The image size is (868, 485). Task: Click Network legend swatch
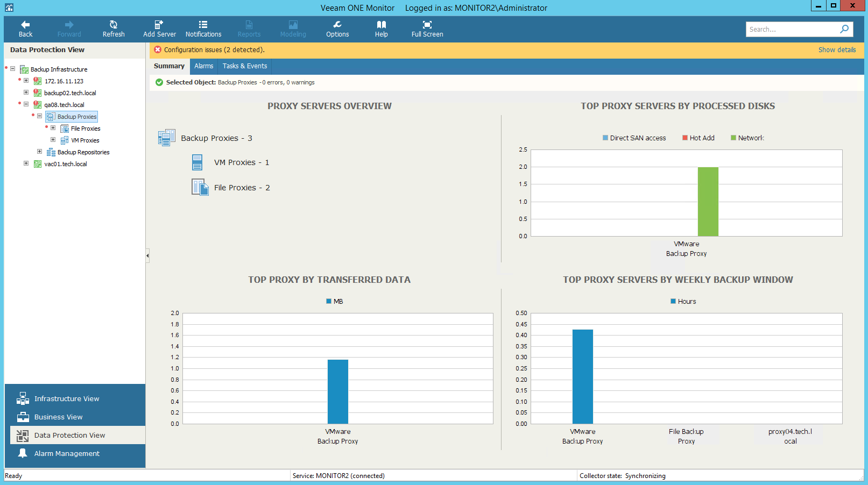coord(733,138)
